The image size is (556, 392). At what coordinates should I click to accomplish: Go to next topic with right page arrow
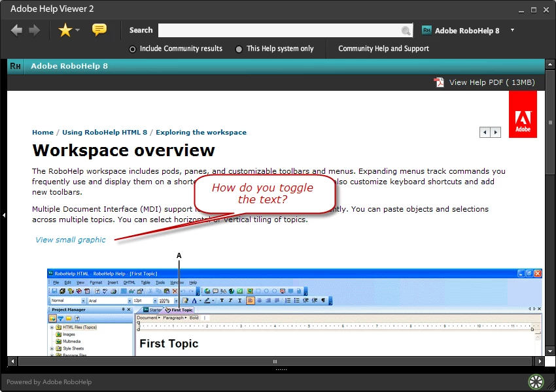(x=495, y=133)
